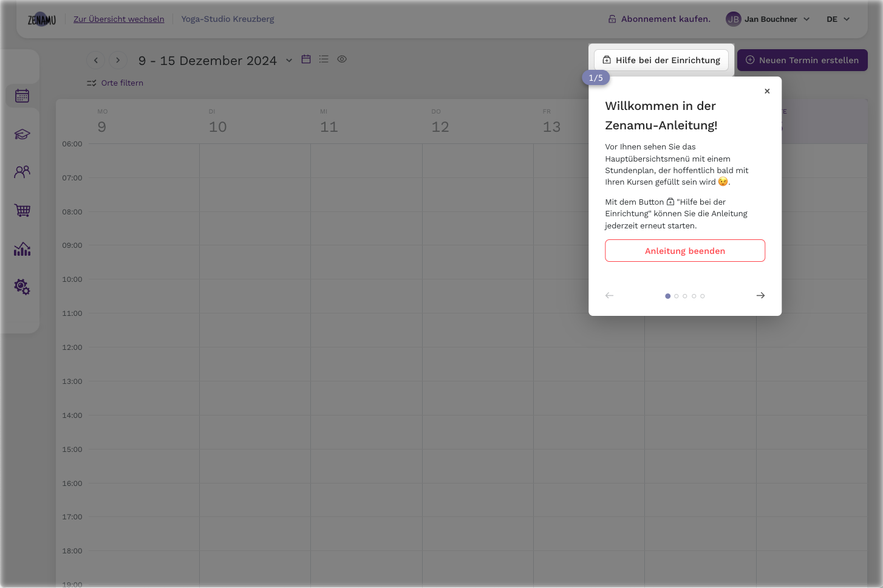883x588 pixels.
Task: Go to next tutorial step arrow
Action: (x=760, y=295)
